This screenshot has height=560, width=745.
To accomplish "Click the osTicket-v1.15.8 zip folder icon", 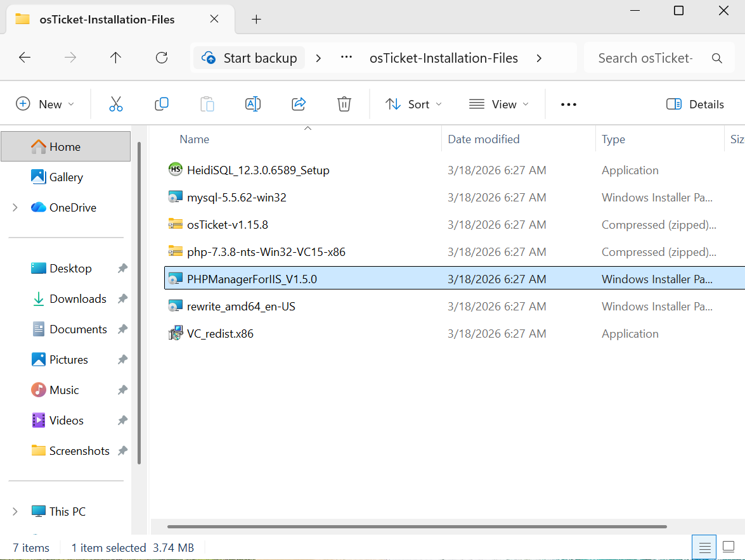I will point(176,224).
